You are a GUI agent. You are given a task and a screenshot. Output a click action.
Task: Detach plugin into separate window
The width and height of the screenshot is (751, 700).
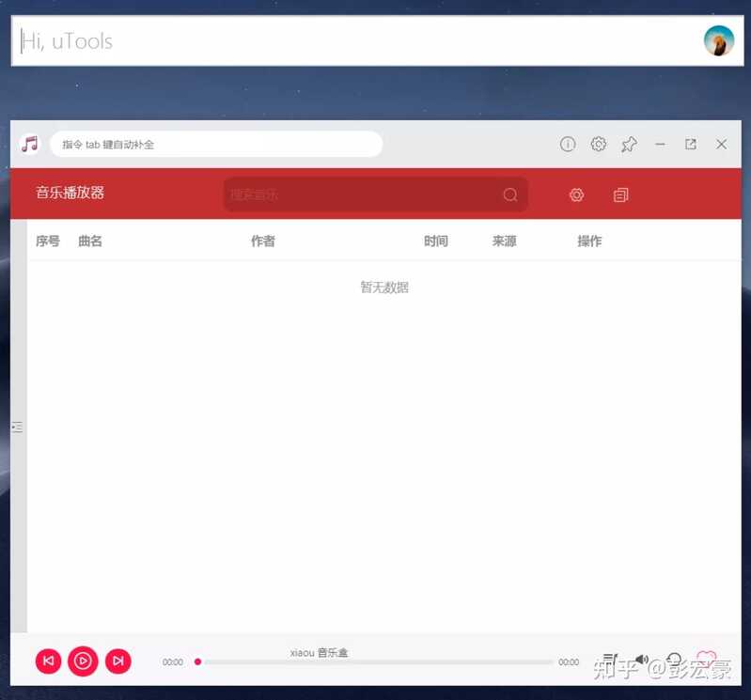(691, 144)
